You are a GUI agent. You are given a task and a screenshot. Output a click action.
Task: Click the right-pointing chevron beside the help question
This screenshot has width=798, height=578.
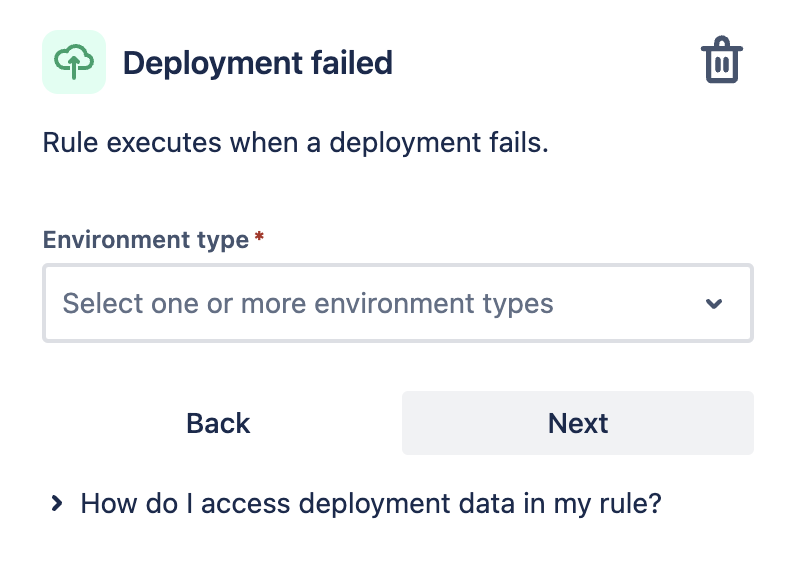[x=57, y=503]
